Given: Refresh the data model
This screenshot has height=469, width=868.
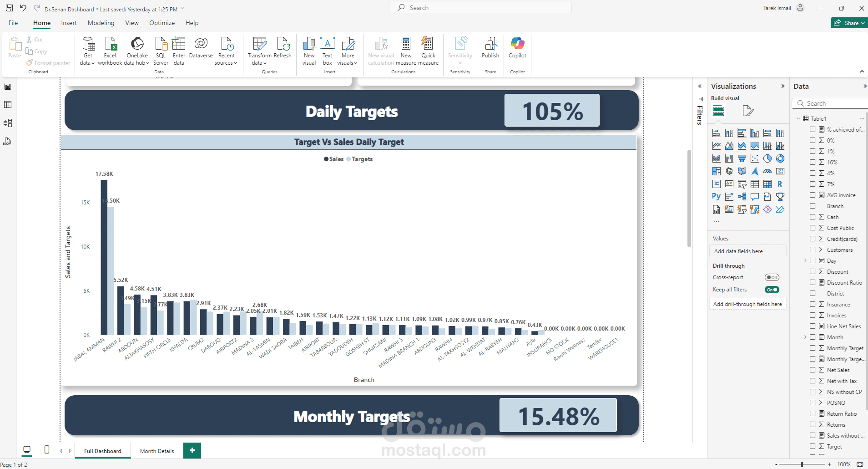Looking at the screenshot, I should coord(283,48).
